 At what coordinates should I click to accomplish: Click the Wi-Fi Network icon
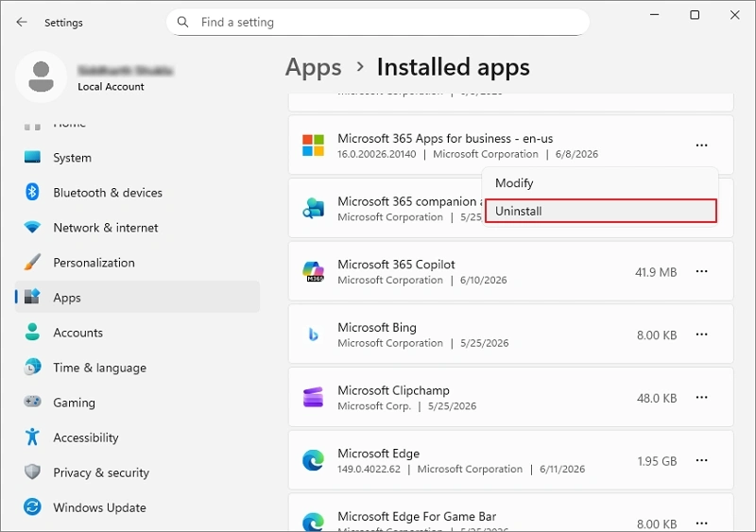click(32, 227)
